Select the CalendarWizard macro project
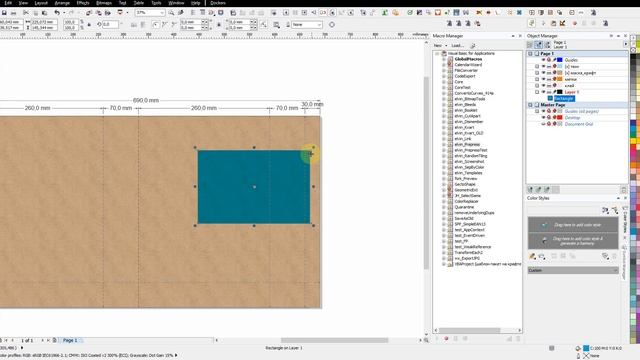Viewport: 640px width, 360px height. [468, 65]
